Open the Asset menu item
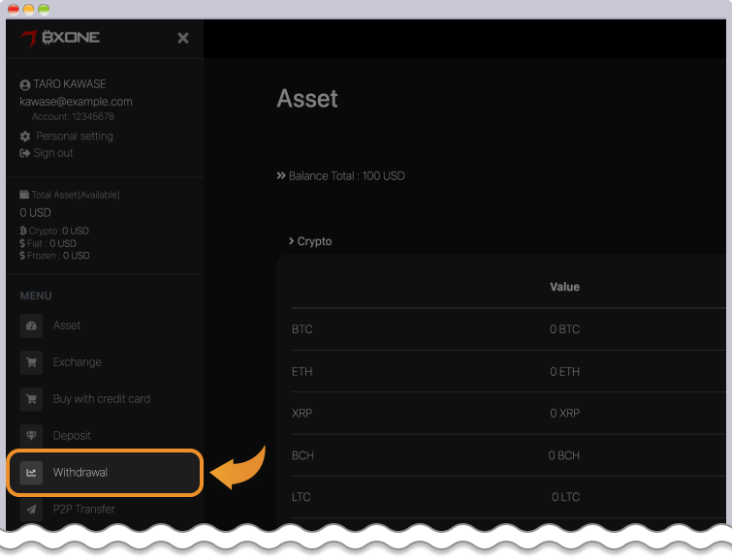Screen dimensions: 732x560 point(67,326)
